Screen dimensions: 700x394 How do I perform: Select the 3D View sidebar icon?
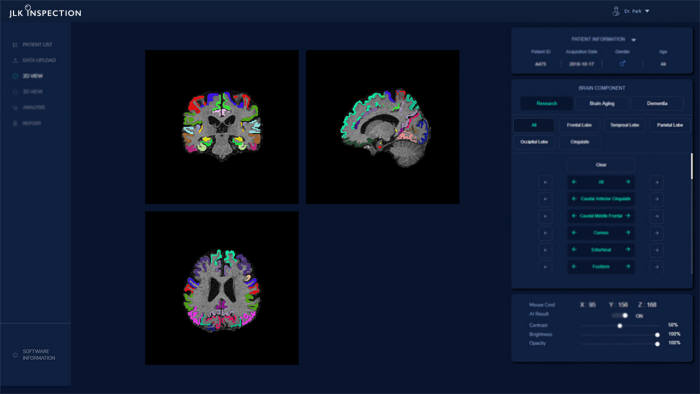click(x=15, y=91)
